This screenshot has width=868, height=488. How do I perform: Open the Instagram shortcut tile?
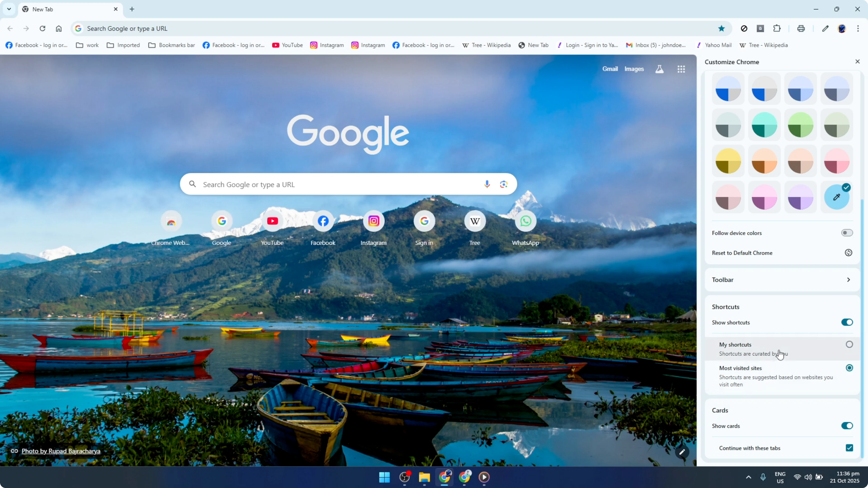[374, 228]
